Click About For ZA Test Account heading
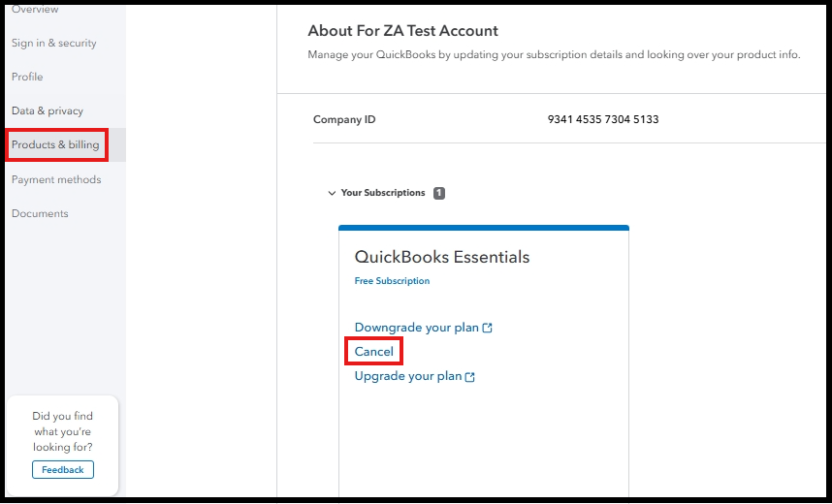Image resolution: width=832 pixels, height=504 pixels. click(x=402, y=31)
